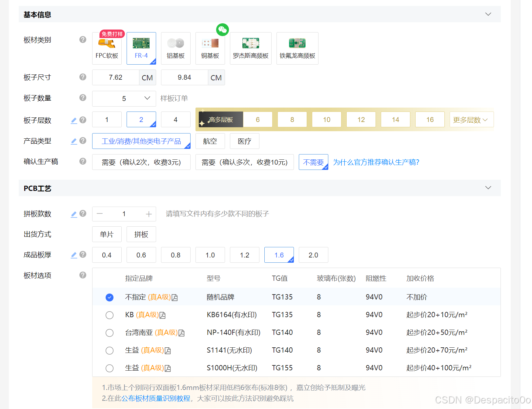
Task: Select 16 layer board
Action: 430,119
